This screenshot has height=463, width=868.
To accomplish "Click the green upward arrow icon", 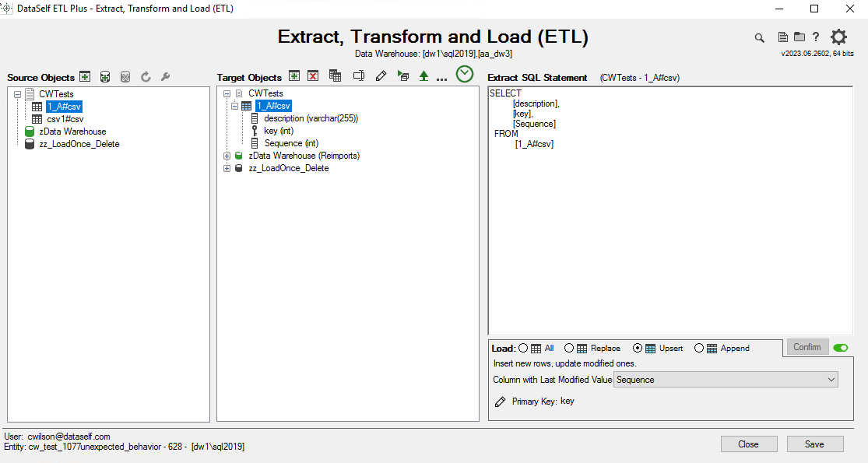I will point(423,76).
